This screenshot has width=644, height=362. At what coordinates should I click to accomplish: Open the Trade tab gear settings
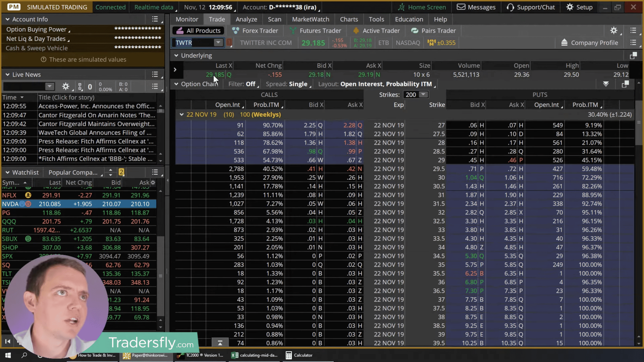pos(614,31)
